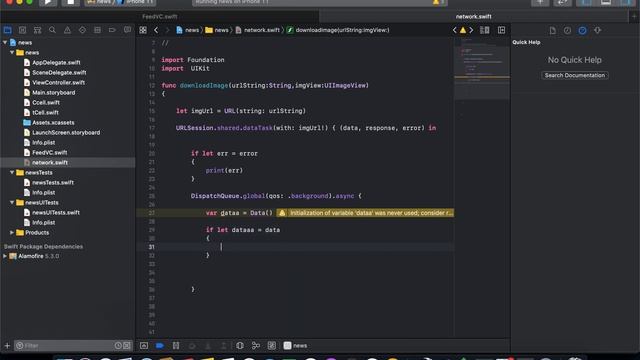The width and height of the screenshot is (640, 360).
Task: Open the Debug View Hierarchy icon
Action: point(240,346)
